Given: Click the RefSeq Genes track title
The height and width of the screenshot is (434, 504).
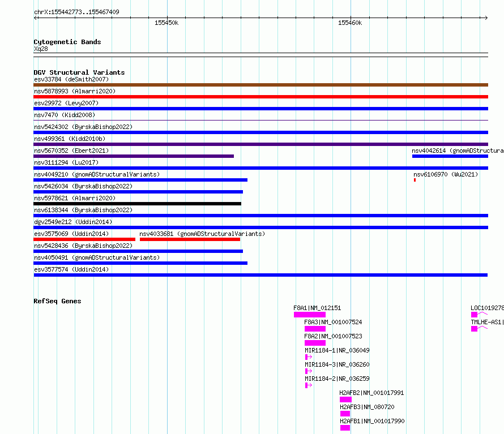Looking at the screenshot, I should 57,302.
